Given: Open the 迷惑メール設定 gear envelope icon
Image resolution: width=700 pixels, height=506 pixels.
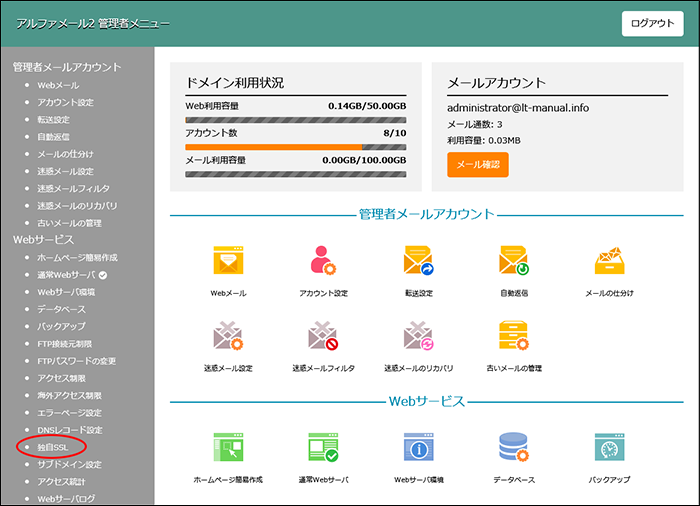Looking at the screenshot, I should click(228, 335).
